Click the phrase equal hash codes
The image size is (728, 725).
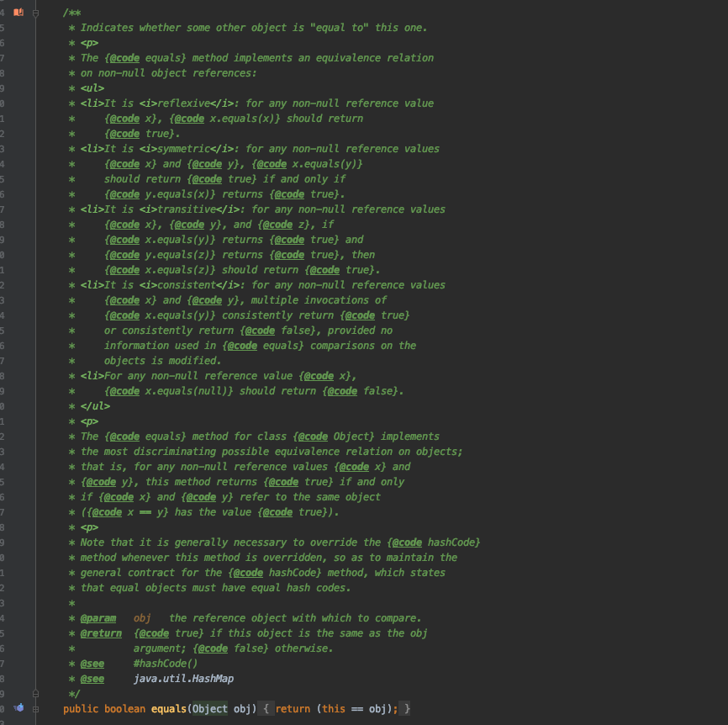[301, 588]
